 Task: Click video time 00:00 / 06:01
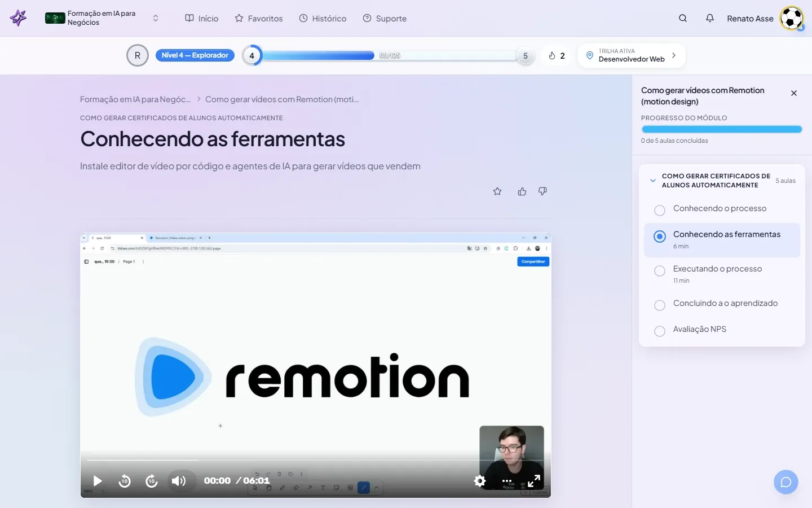(237, 481)
